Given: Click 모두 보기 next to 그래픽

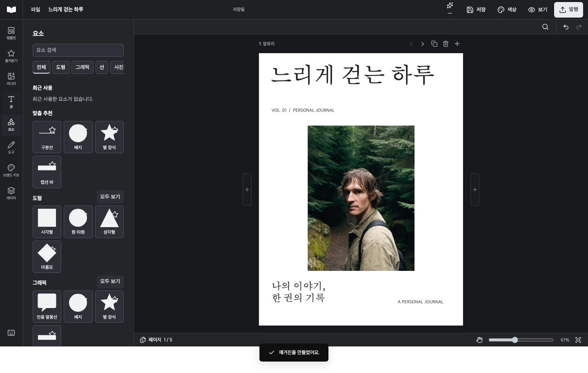Looking at the screenshot, I should coord(110,281).
